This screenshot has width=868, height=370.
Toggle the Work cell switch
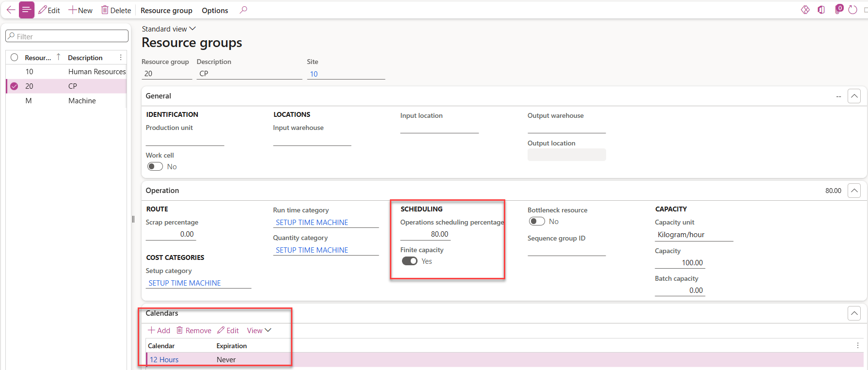tap(155, 166)
